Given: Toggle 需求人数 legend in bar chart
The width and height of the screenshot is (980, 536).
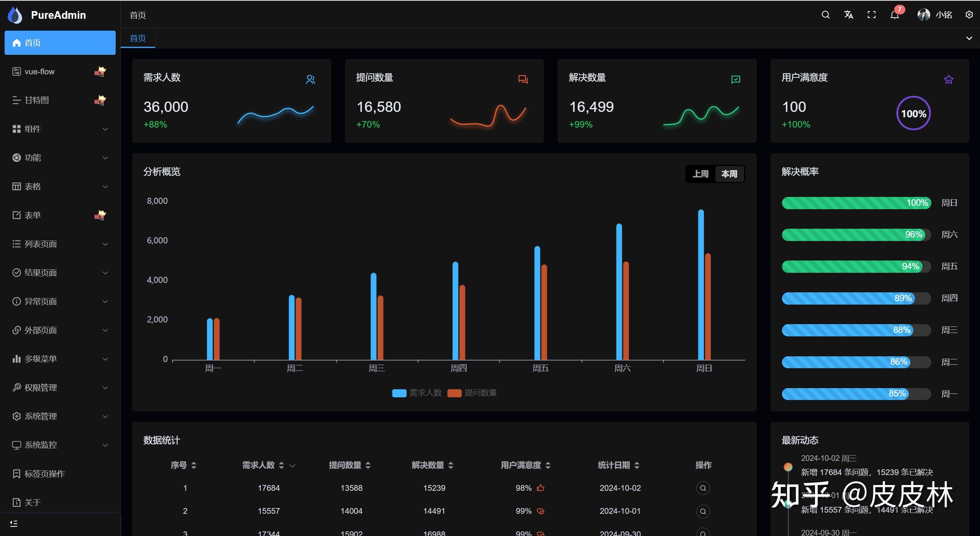Looking at the screenshot, I should click(417, 393).
